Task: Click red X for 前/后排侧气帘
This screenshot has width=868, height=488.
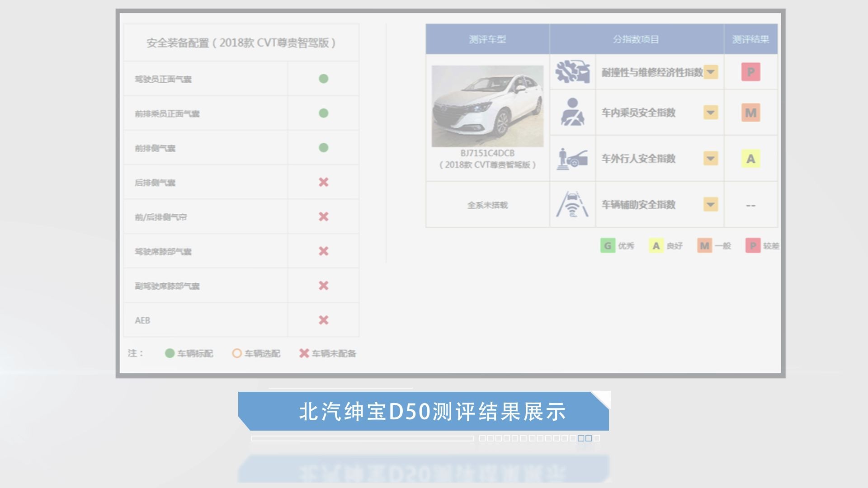Action: pos(323,216)
